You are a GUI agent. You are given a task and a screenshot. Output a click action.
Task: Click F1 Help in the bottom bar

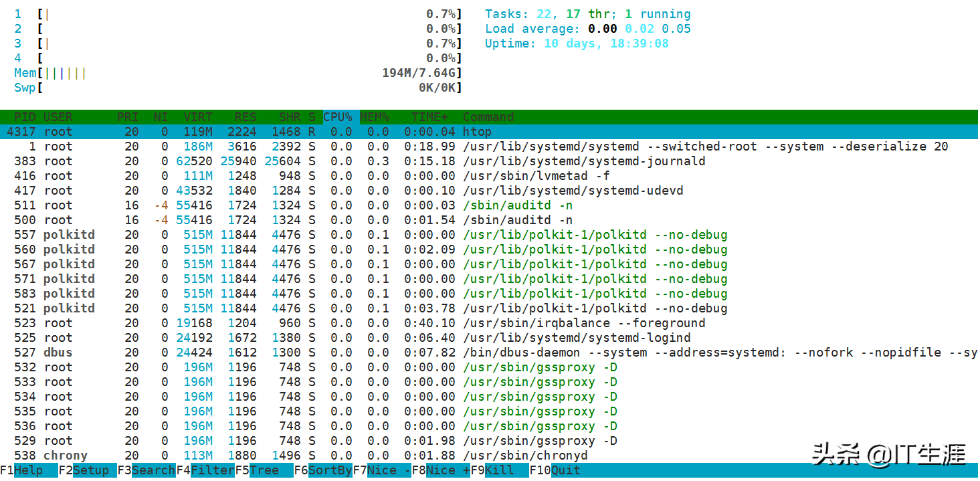22,470
